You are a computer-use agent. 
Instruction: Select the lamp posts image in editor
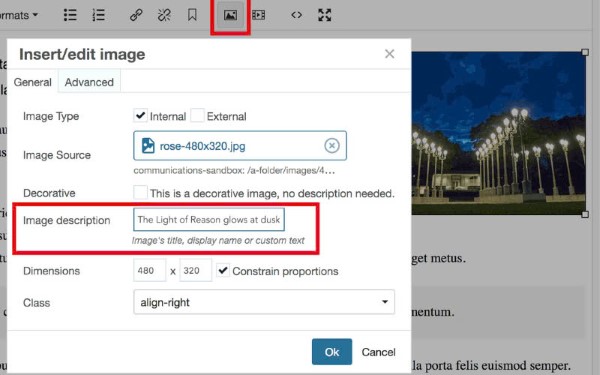coord(498,133)
